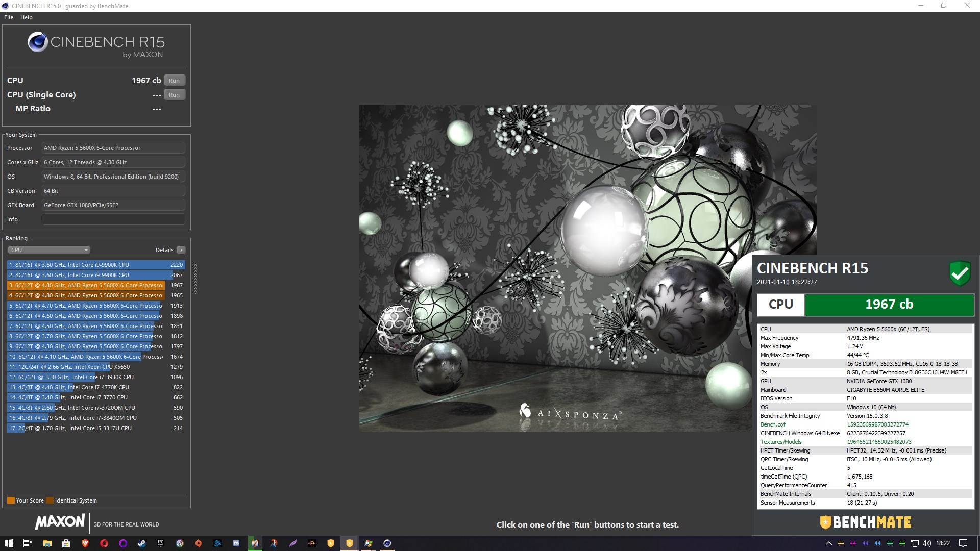Launch Battle.net from the taskbar
The image size is (980, 551).
217,543
